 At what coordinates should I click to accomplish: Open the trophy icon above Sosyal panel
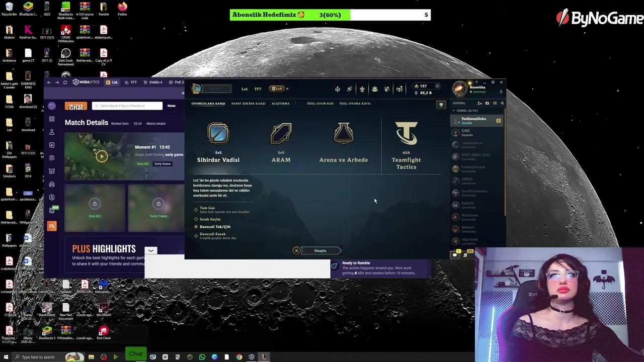(x=441, y=105)
